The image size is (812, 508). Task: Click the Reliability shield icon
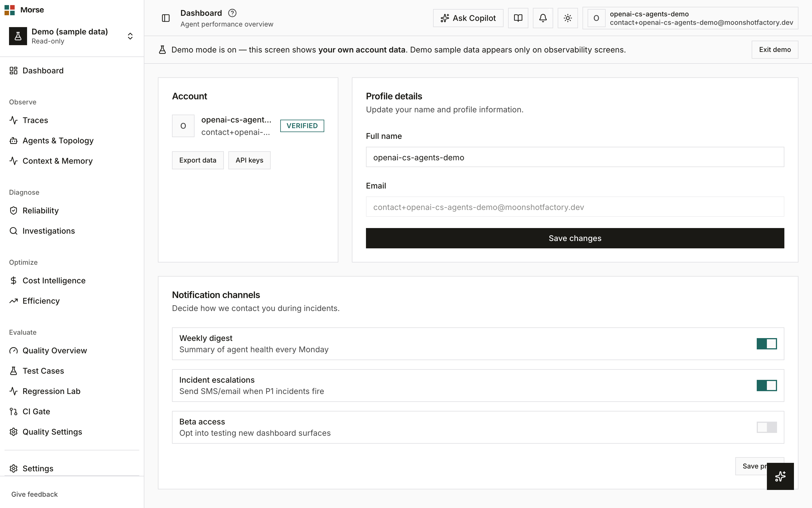point(14,211)
